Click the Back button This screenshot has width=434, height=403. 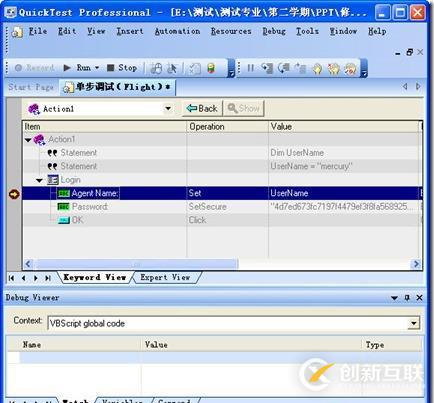[202, 108]
